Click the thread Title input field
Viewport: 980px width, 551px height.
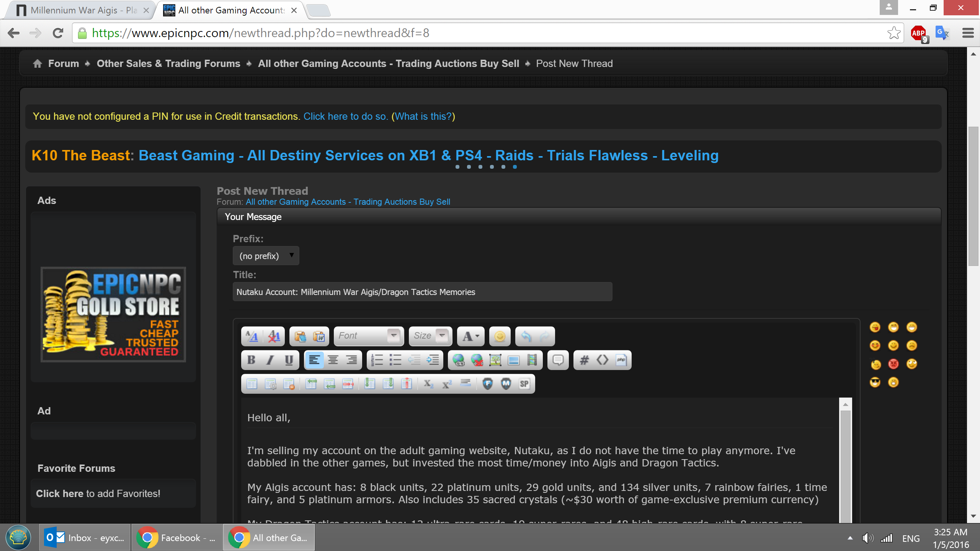click(422, 292)
